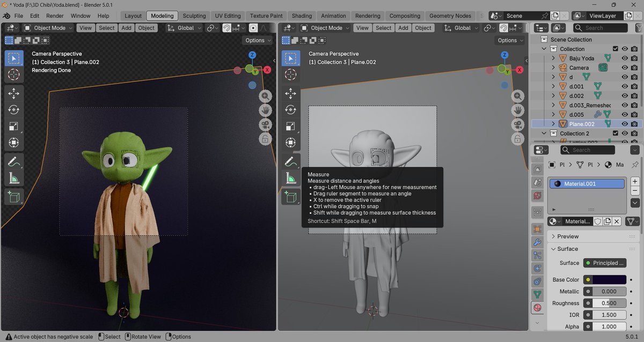Select the Cursor tool in left viewport
Viewport: 644px width, 342px height.
point(14,75)
